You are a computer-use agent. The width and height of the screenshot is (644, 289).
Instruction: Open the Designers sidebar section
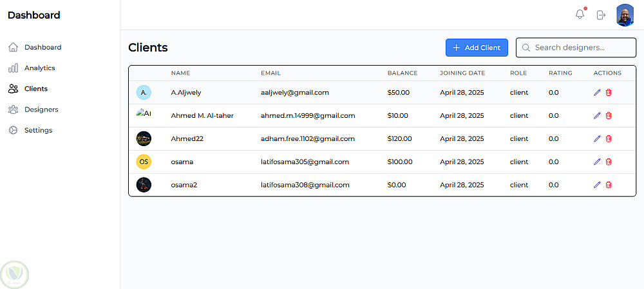41,109
